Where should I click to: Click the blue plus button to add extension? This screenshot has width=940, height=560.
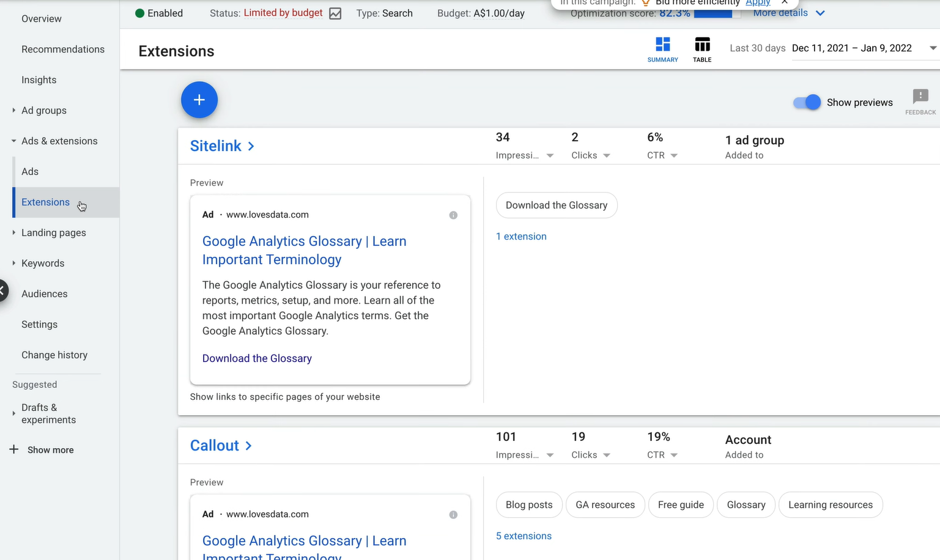(199, 100)
